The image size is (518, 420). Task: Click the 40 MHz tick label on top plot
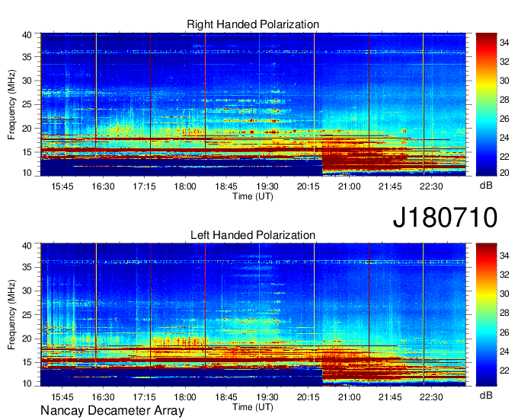tap(27, 35)
